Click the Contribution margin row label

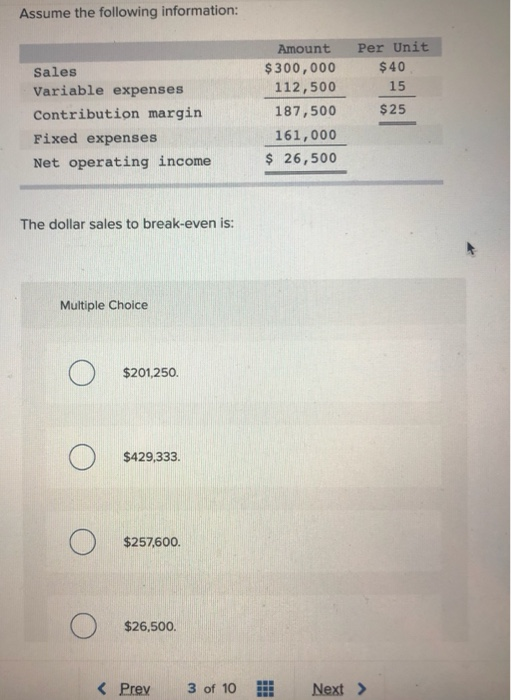(118, 114)
